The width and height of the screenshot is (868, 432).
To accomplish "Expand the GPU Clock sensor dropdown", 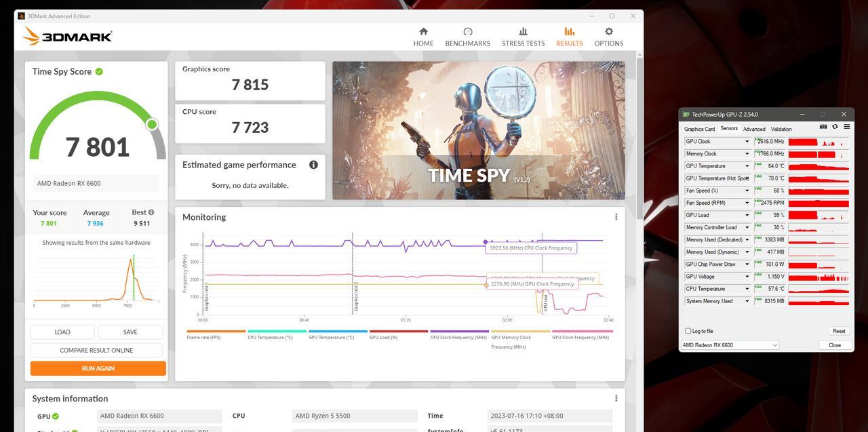I will click(747, 142).
